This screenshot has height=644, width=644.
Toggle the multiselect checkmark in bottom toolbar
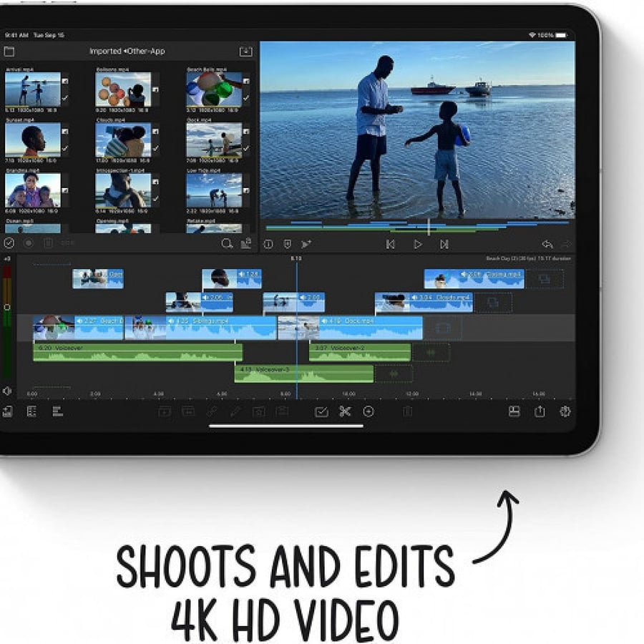321,411
